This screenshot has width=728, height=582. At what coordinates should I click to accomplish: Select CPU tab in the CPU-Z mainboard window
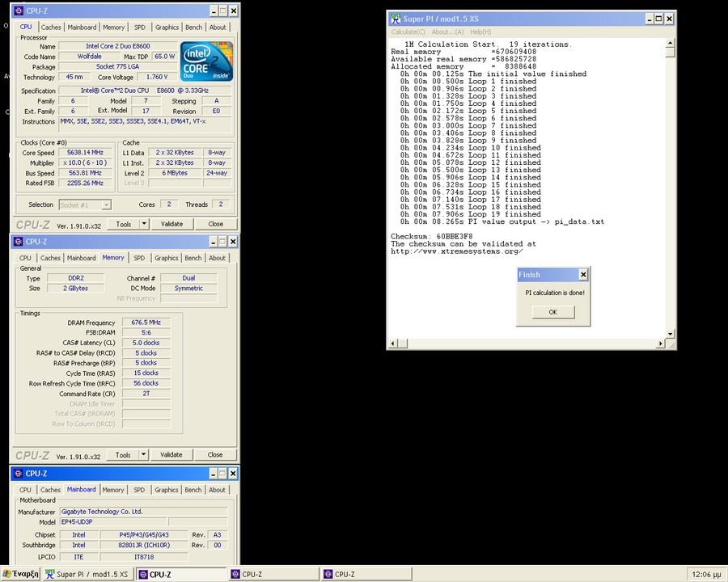26,490
